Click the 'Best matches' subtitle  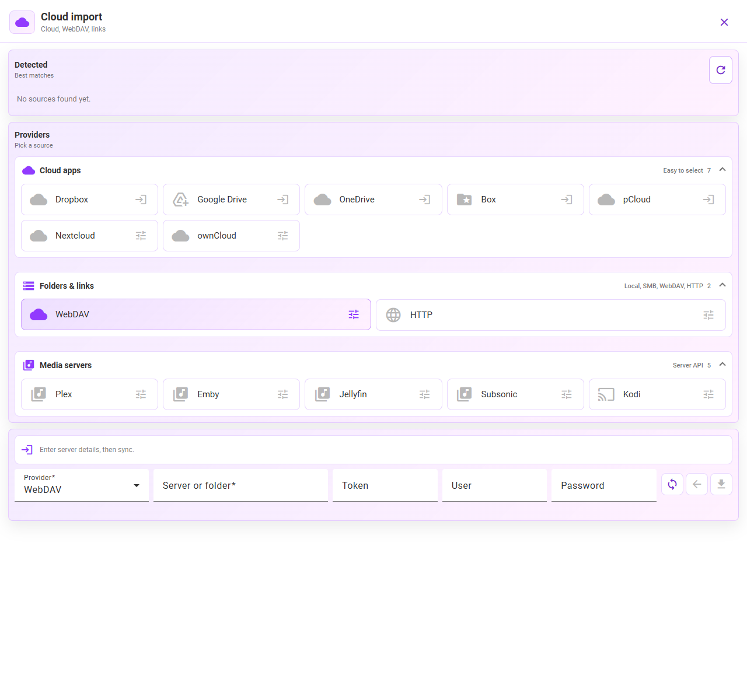[x=34, y=75]
